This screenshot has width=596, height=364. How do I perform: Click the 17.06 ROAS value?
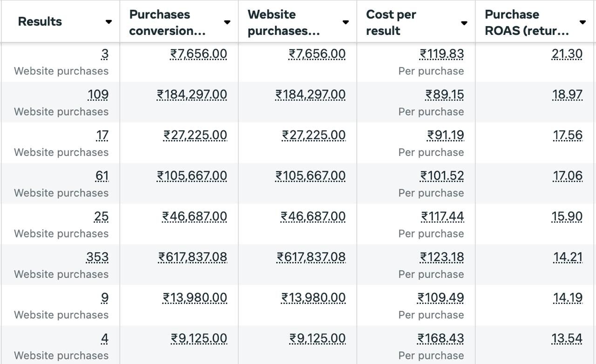(x=568, y=175)
